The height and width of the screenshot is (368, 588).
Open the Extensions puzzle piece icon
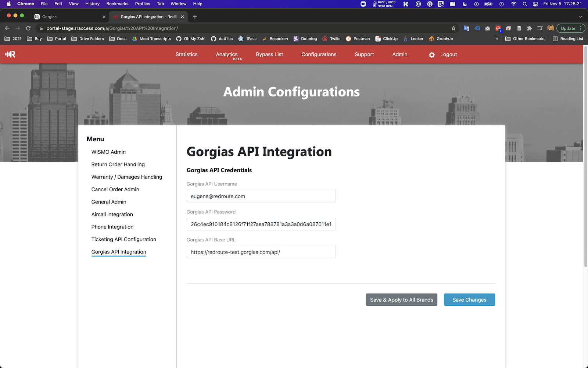tap(529, 28)
